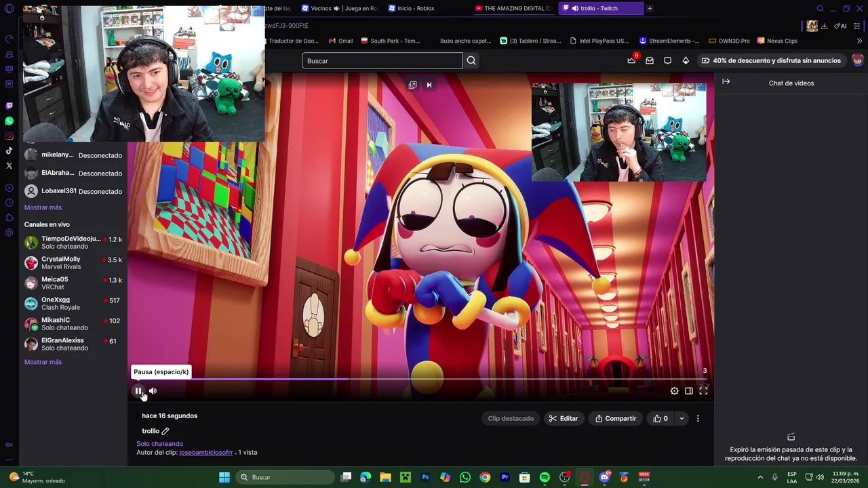This screenshot has height=488, width=868.
Task: Click Mostrar más under Canales en vivo
Action: (43, 362)
